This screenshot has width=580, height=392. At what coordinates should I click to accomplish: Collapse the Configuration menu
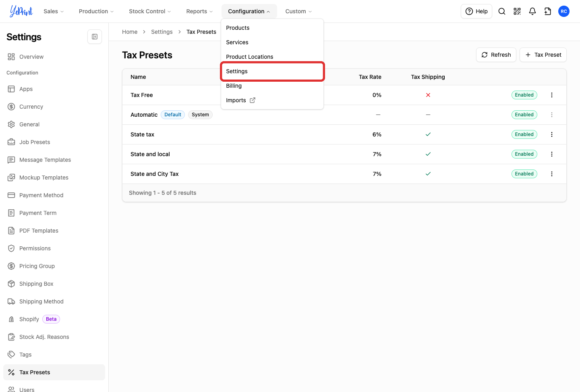(249, 11)
